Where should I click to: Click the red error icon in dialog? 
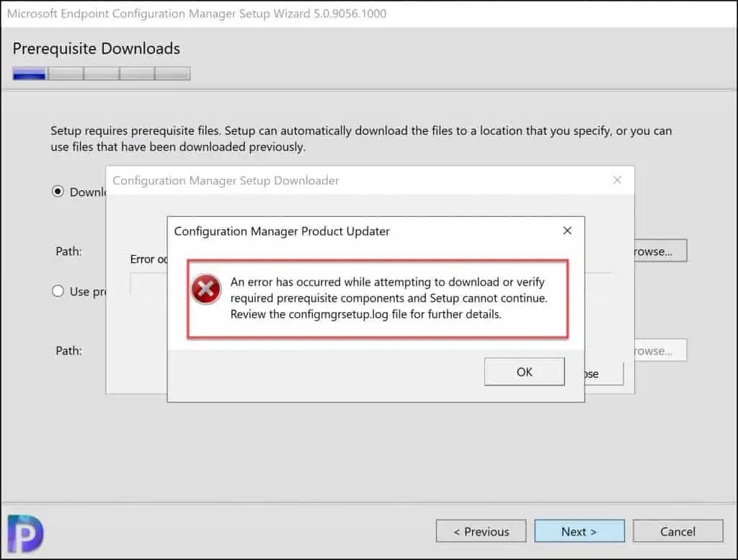[206, 289]
